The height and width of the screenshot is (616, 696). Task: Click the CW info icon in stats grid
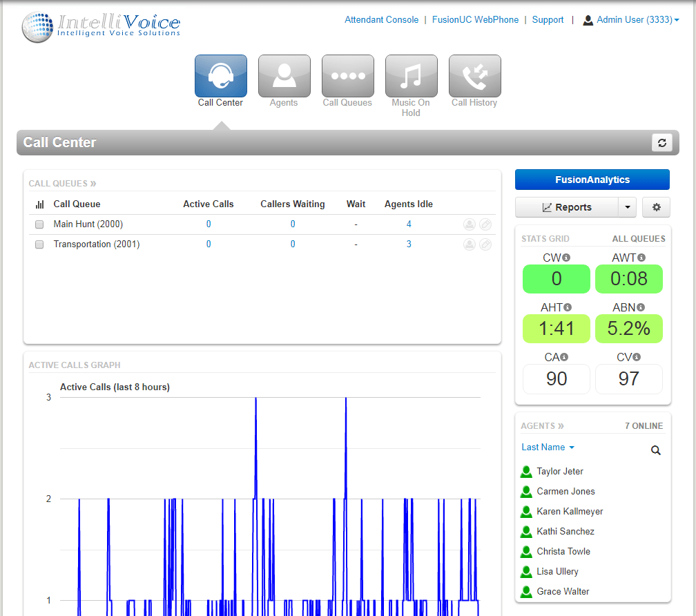click(566, 258)
